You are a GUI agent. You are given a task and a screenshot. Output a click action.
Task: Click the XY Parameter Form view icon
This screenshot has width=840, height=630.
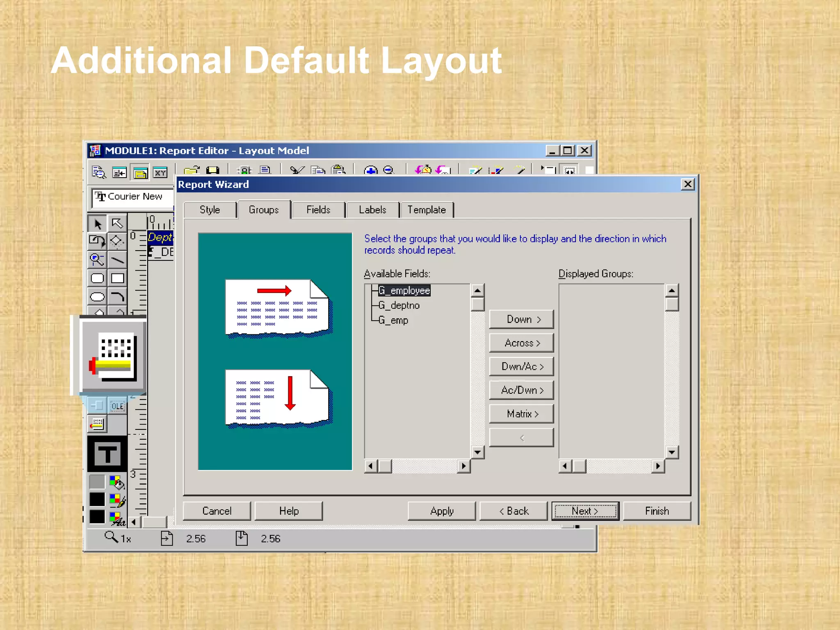click(x=160, y=173)
